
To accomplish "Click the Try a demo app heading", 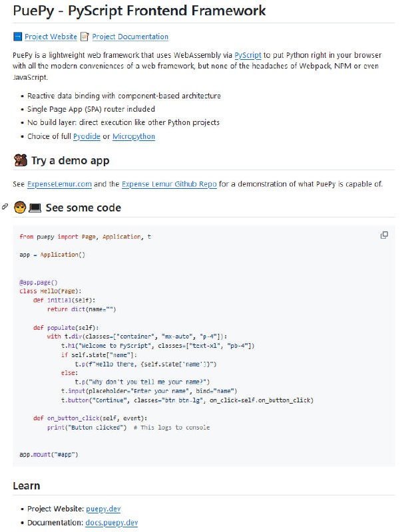I will point(70,161).
